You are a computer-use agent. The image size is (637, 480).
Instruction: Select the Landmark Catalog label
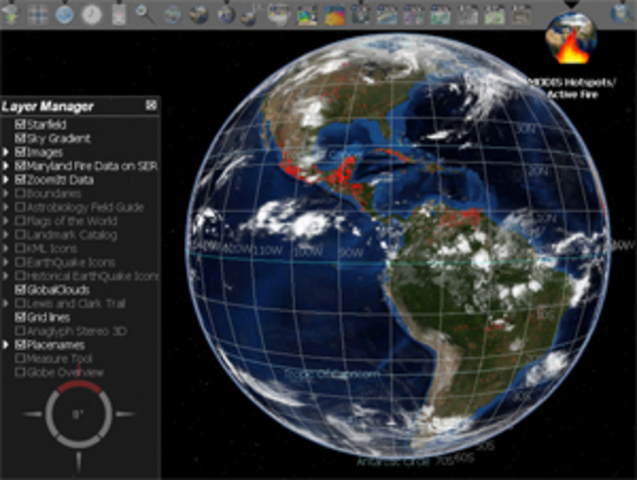coord(72,235)
